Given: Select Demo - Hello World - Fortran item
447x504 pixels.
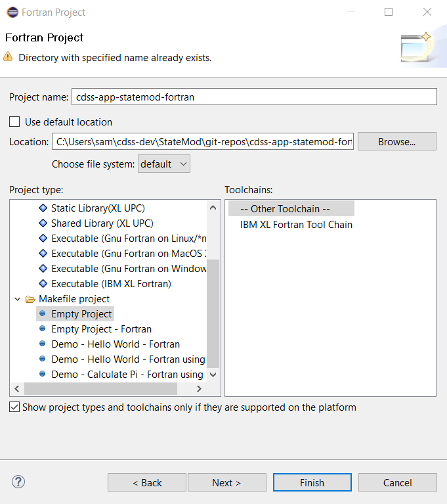Looking at the screenshot, I should point(115,344).
